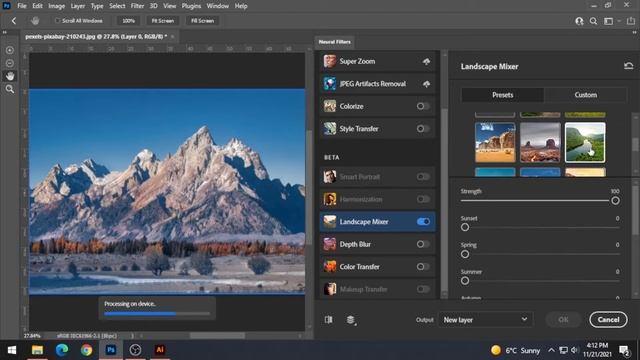
Task: Download the JPEG Artifacts Removal cloud icon
Action: click(426, 84)
